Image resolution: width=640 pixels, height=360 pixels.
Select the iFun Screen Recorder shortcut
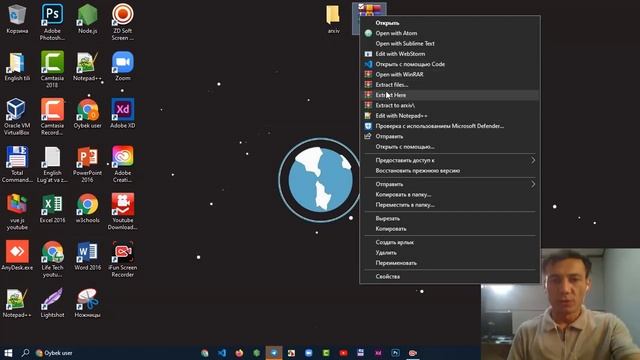[x=122, y=258]
